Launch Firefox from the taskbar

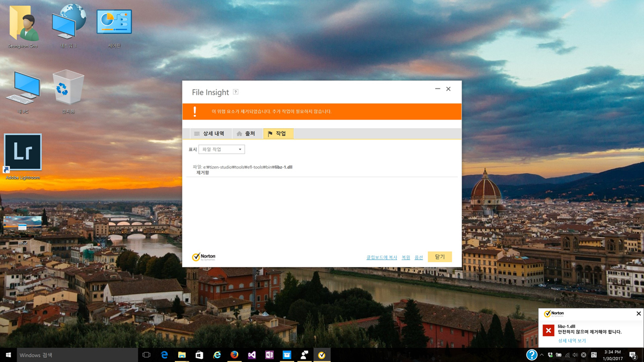tap(235, 355)
